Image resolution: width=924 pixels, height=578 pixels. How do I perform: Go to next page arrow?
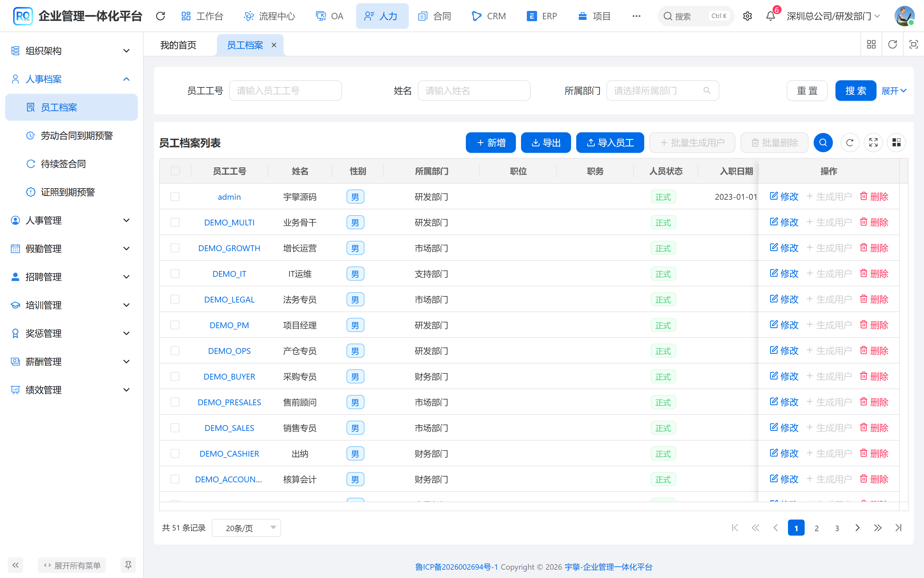(857, 528)
